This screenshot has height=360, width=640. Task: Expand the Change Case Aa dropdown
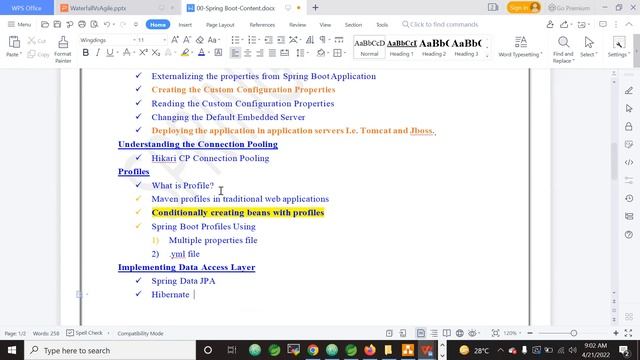click(x=220, y=40)
